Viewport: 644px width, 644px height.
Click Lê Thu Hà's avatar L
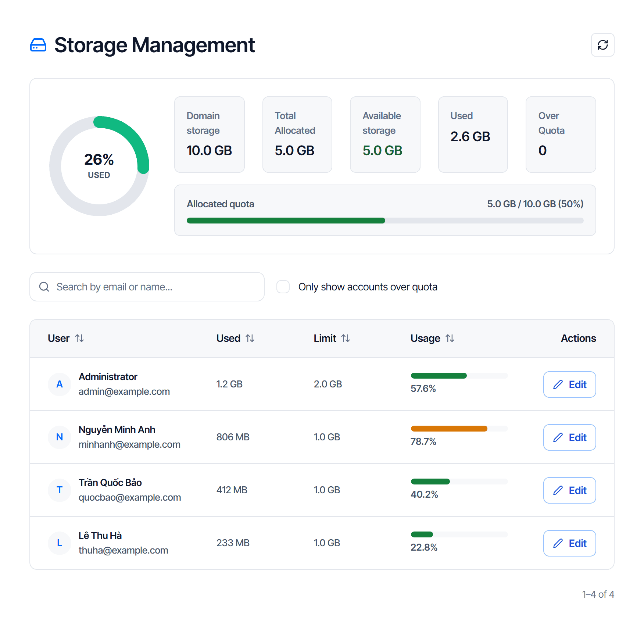click(x=60, y=543)
